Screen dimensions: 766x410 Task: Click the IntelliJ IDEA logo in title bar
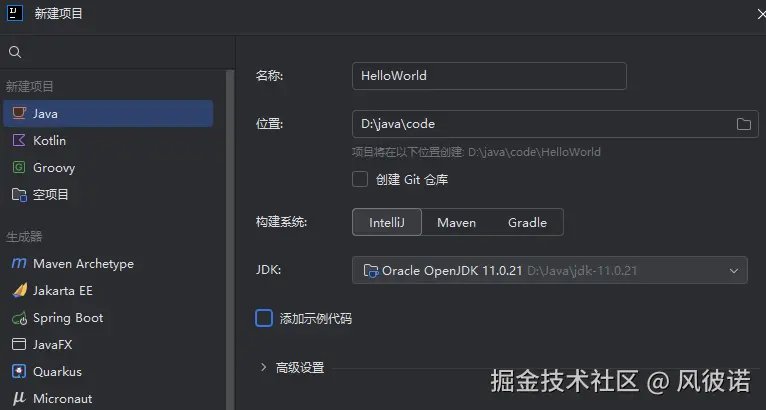point(15,13)
